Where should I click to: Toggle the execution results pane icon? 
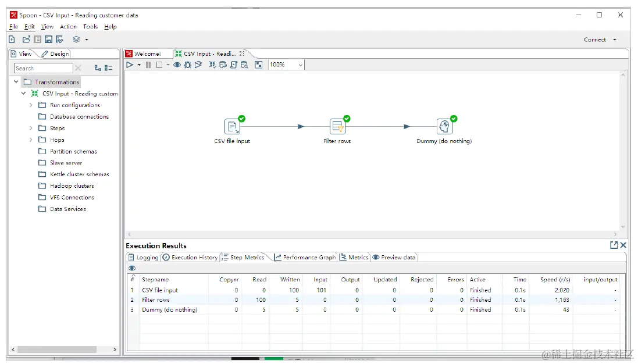coord(258,65)
